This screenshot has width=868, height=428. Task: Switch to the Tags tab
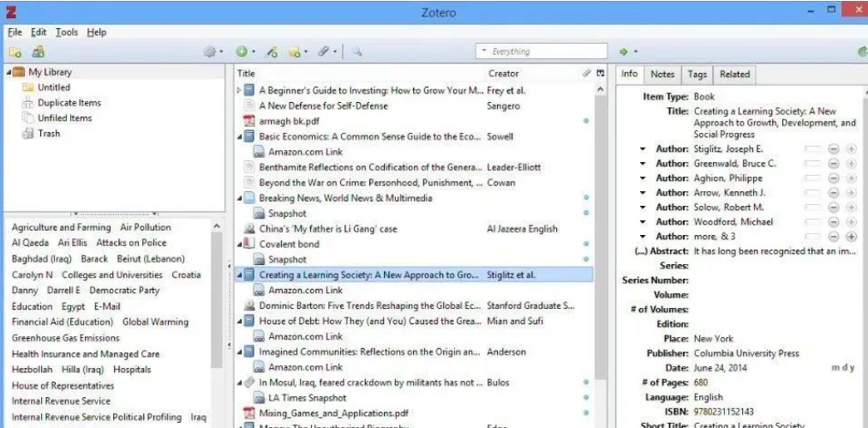pyautogui.click(x=697, y=75)
